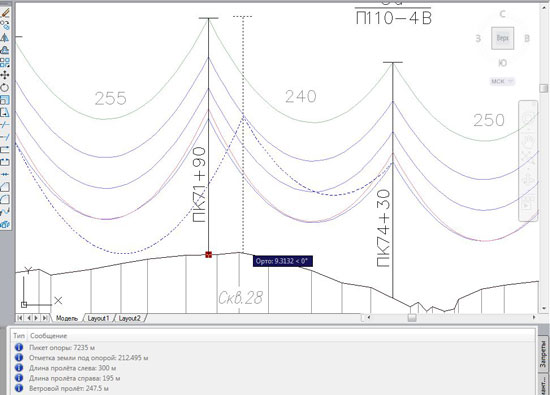Jump to last layout tab arrow
This screenshot has width=550, height=395.
tap(45, 318)
